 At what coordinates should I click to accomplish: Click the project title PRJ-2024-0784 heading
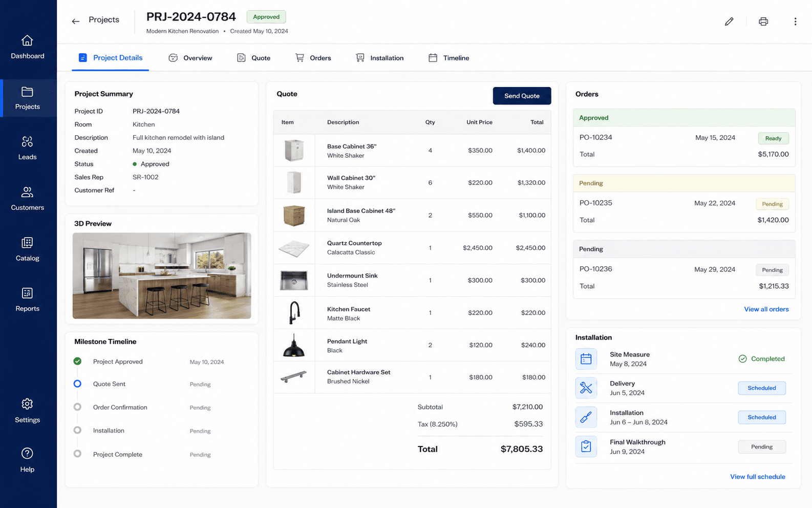[x=191, y=17]
